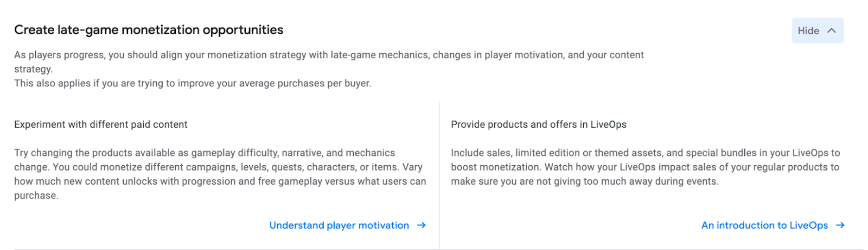Click the line make sure you are not giving
The width and height of the screenshot is (868, 250).
click(x=584, y=182)
